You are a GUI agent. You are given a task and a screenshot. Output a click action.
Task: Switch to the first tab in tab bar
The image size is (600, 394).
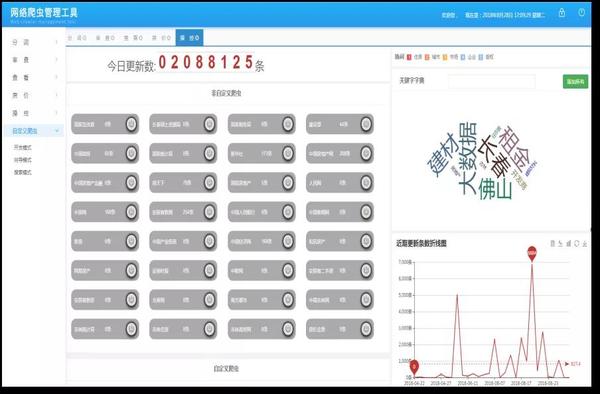click(78, 38)
